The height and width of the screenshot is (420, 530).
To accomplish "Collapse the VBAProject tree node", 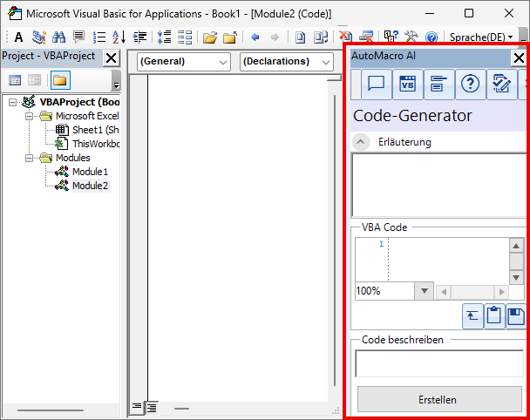I will [x=12, y=102].
